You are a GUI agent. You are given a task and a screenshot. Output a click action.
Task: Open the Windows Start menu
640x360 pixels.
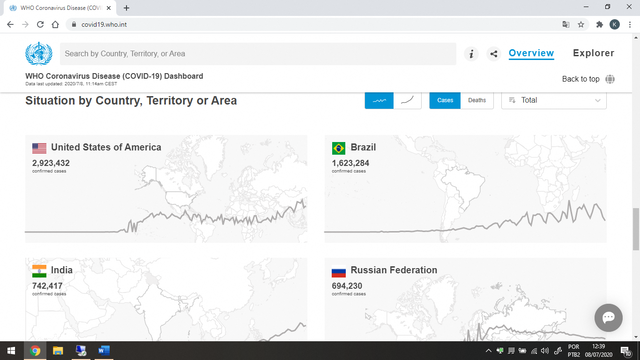click(11, 351)
